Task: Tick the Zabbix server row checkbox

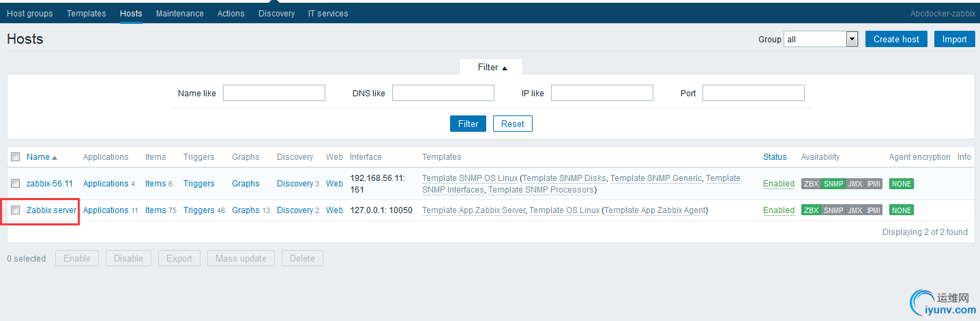Action: click(16, 210)
